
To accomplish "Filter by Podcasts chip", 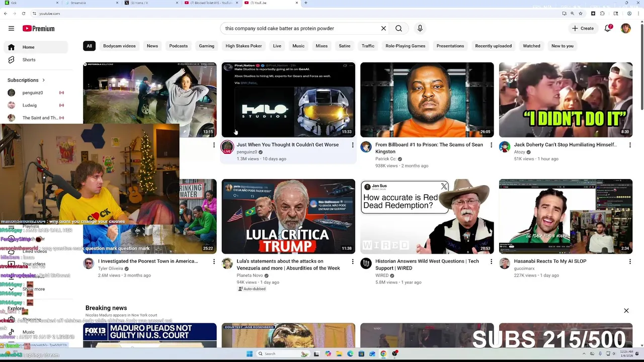I will (x=179, y=46).
